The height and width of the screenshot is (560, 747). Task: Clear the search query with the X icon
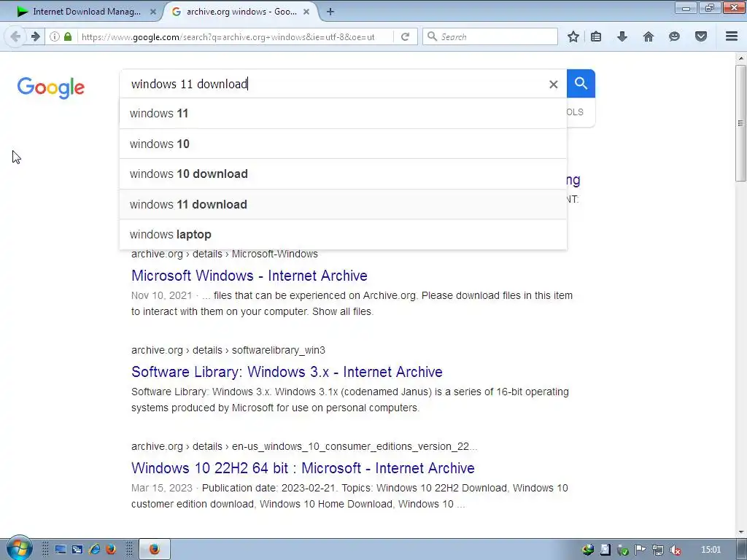coord(553,85)
